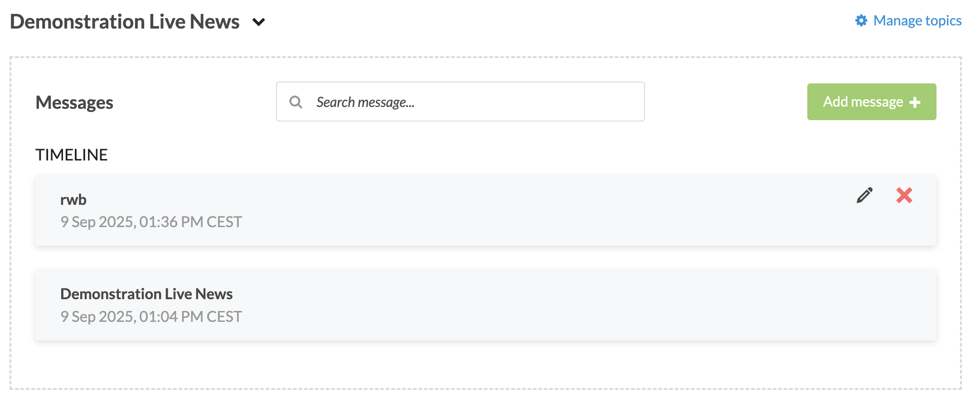Click the delete icon in the message row
The height and width of the screenshot is (408, 980).
(903, 196)
